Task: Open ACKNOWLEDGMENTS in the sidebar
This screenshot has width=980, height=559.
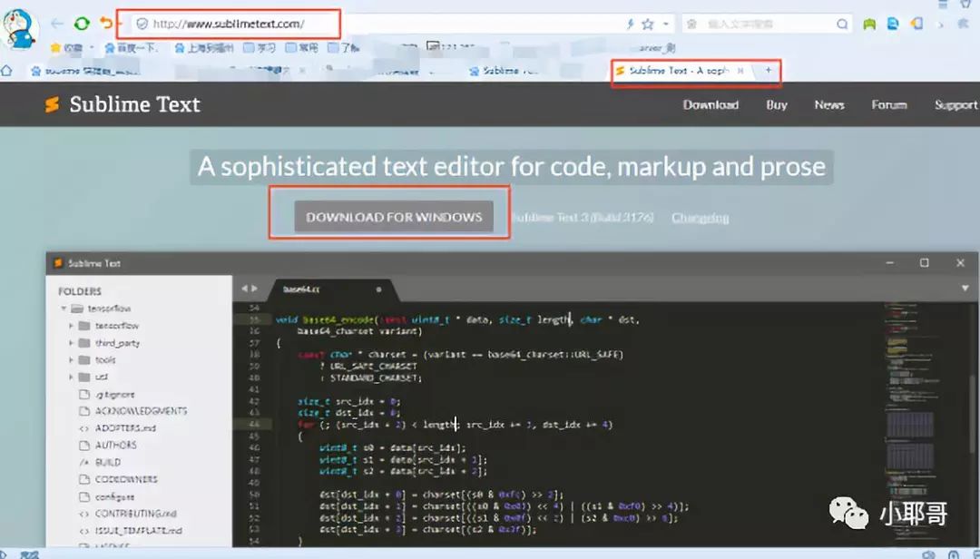Action: click(x=133, y=411)
